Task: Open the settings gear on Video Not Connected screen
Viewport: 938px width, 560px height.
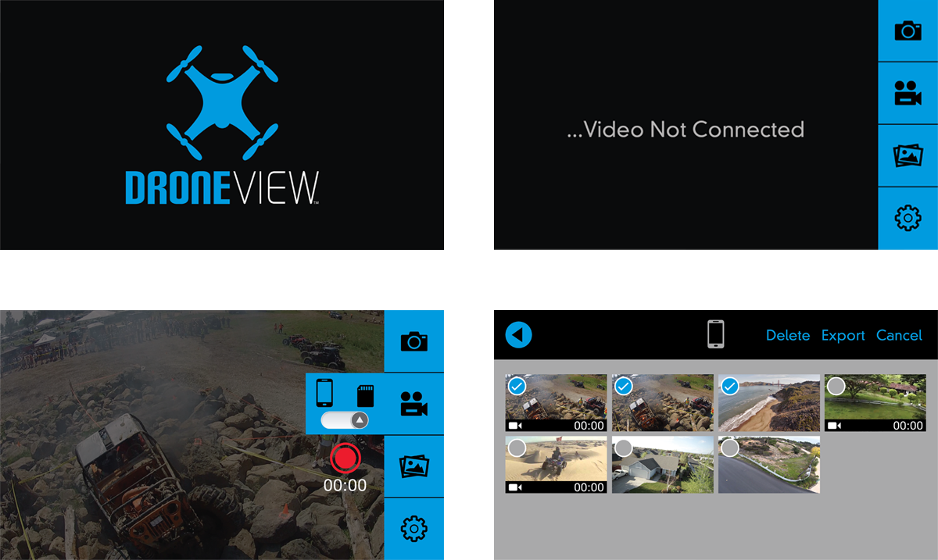Action: pyautogui.click(x=908, y=219)
